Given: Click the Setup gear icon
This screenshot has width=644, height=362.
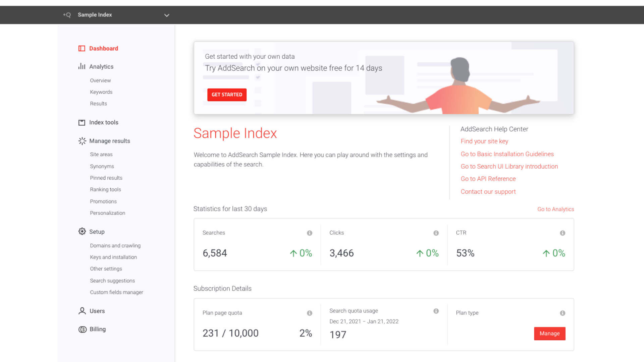Looking at the screenshot, I should coord(82,232).
